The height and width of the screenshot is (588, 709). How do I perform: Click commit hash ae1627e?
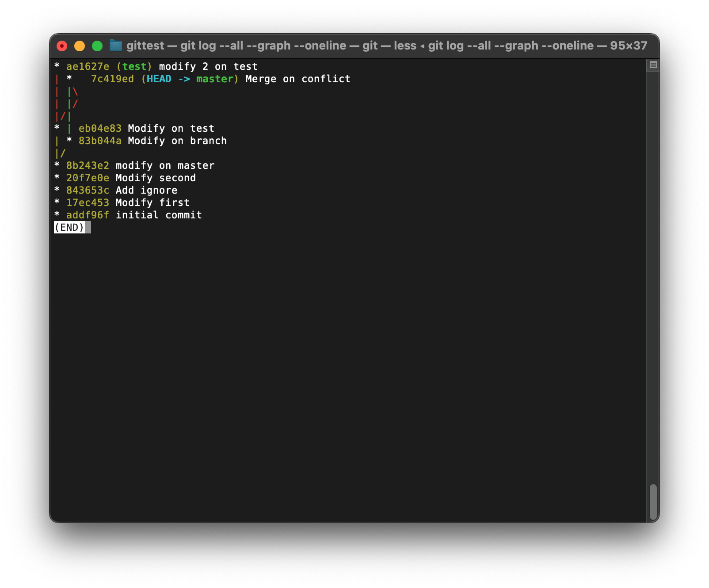point(88,66)
